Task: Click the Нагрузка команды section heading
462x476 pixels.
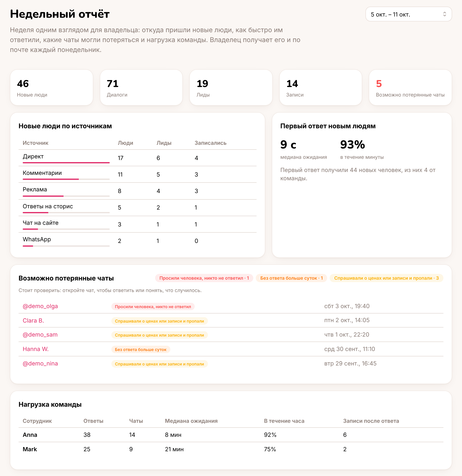Action: [50, 404]
